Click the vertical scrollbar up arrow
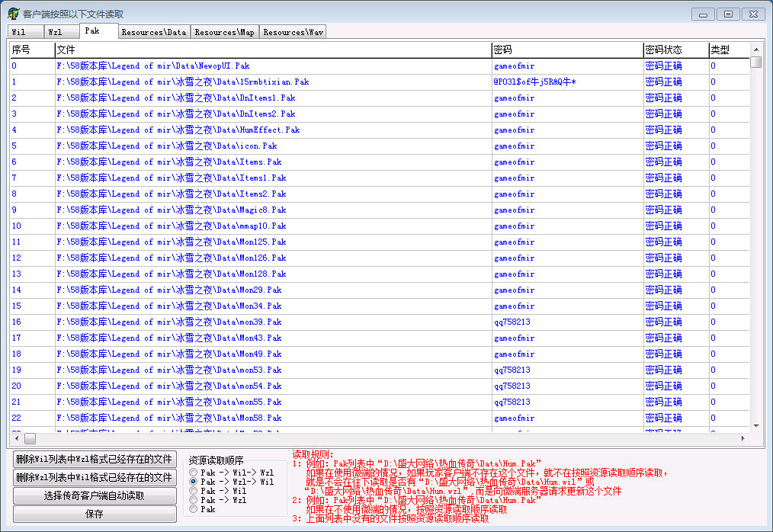773x532 pixels. [x=755, y=50]
